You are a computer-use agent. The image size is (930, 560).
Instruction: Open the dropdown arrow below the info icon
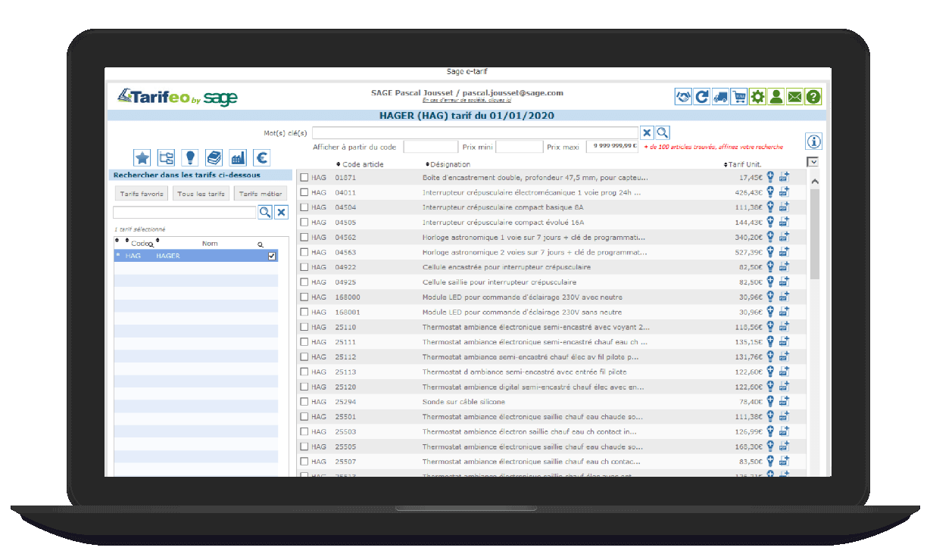click(x=813, y=161)
